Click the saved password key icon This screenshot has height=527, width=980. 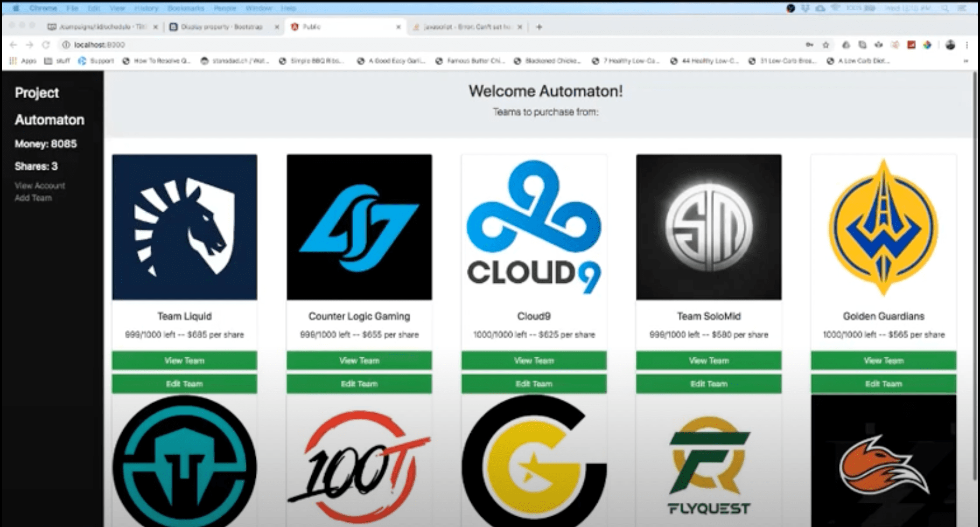[809, 45]
